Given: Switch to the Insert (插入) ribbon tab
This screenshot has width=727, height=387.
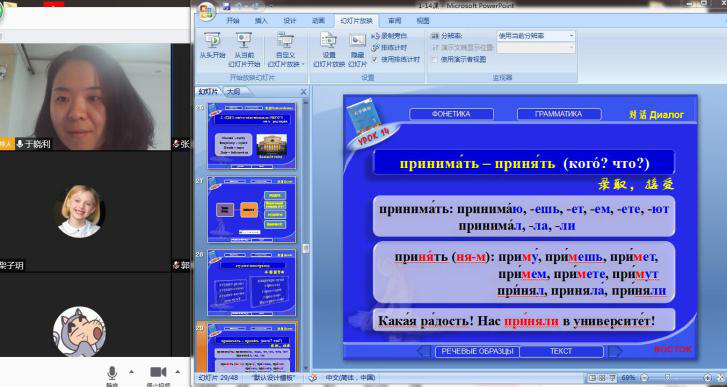Looking at the screenshot, I should click(261, 21).
